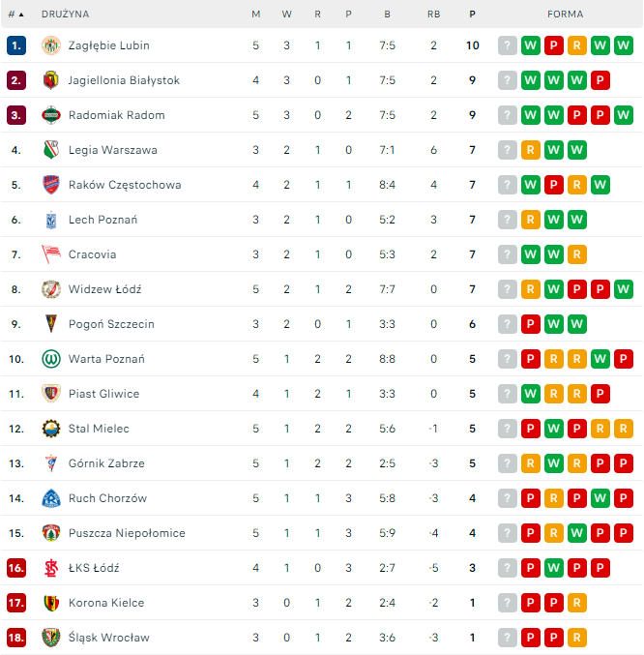Sort by the FORMA column header
Image resolution: width=644 pixels, height=655 pixels.
(x=565, y=15)
